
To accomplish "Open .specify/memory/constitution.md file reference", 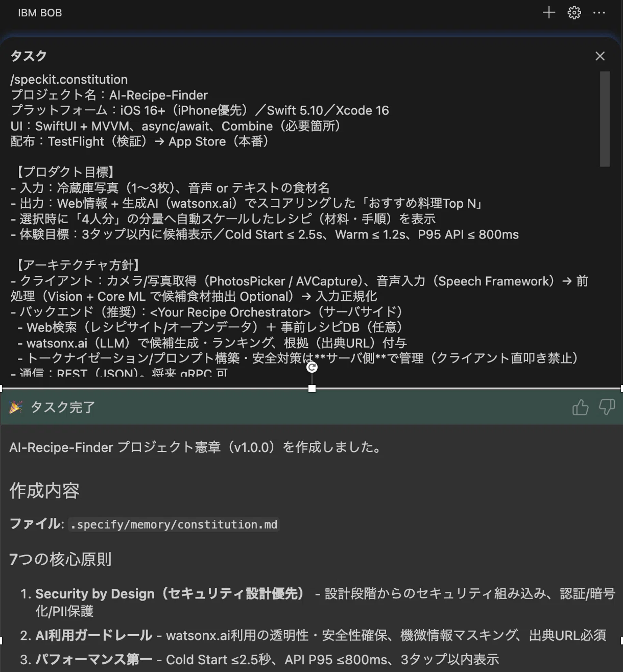I will [174, 524].
